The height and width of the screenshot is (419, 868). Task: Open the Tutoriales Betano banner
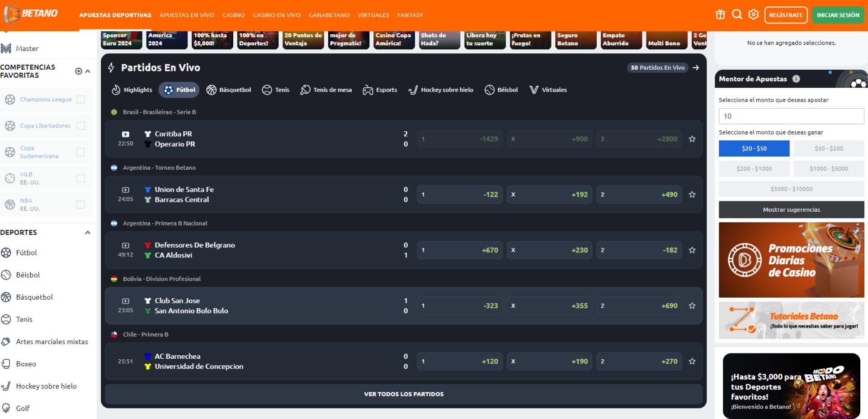[792, 320]
